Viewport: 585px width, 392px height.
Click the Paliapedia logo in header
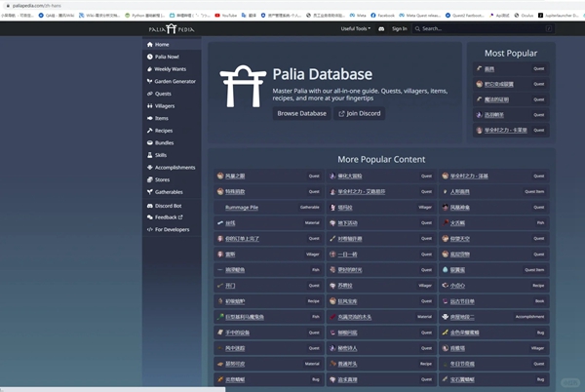point(172,28)
